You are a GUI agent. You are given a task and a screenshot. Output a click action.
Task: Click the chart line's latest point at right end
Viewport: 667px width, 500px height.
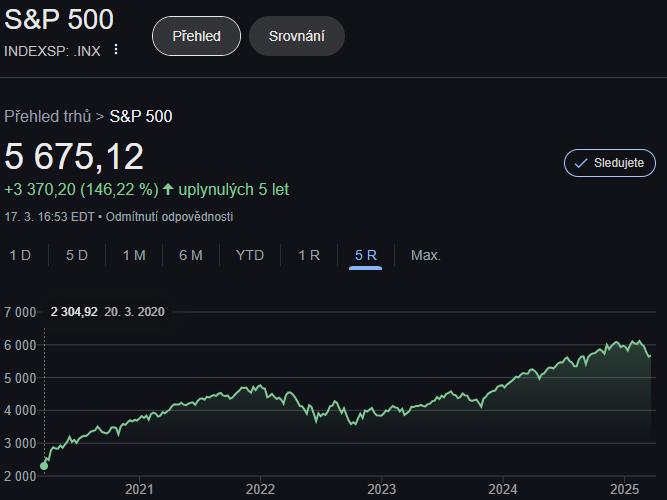coord(650,356)
